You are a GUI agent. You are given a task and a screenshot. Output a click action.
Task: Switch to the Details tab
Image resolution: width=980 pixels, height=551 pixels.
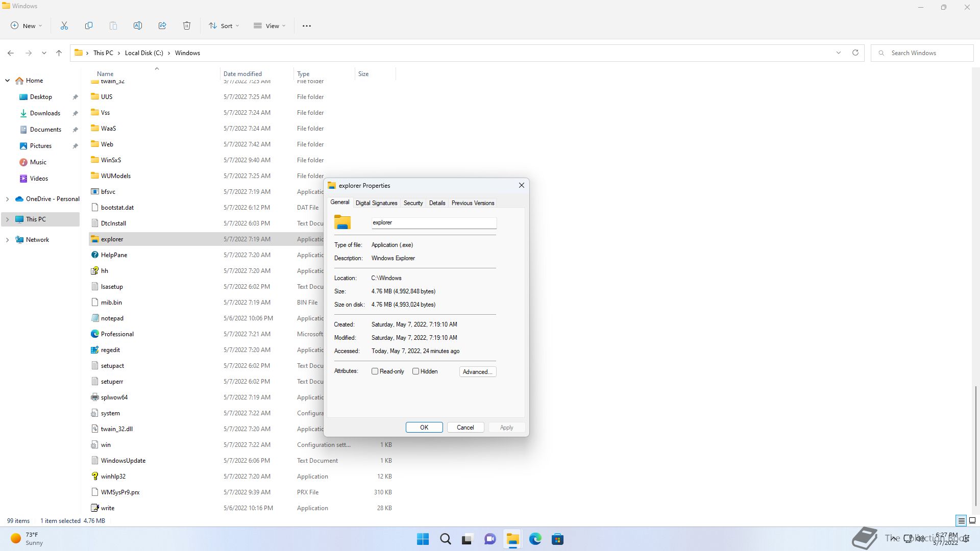[437, 203]
